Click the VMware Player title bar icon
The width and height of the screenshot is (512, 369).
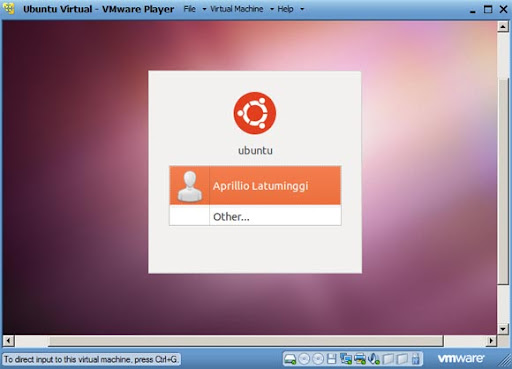(9, 9)
